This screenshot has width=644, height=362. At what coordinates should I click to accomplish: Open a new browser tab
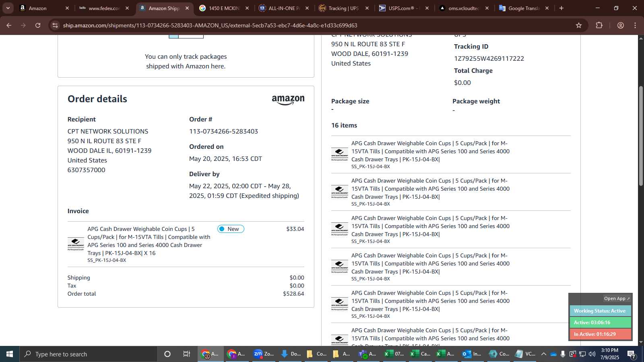[x=561, y=8]
